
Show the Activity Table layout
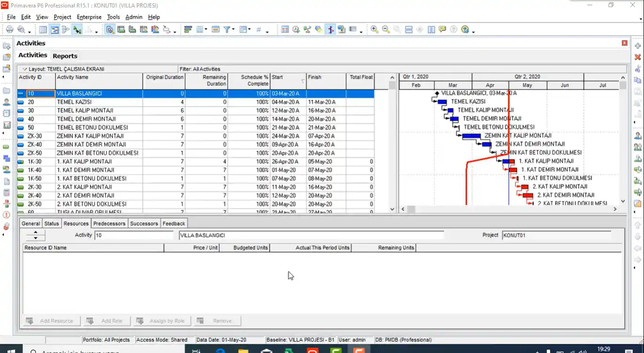[43, 30]
